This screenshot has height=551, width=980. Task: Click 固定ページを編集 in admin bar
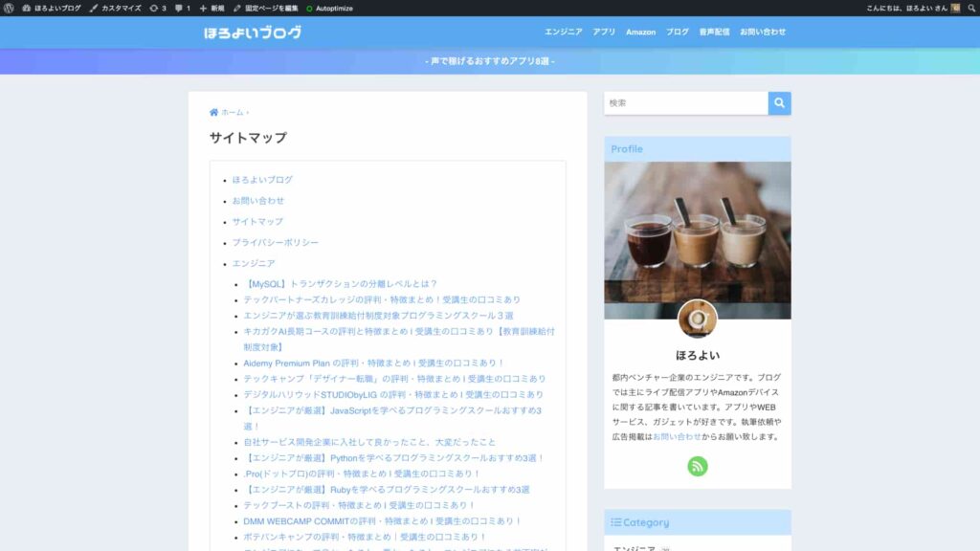(266, 8)
